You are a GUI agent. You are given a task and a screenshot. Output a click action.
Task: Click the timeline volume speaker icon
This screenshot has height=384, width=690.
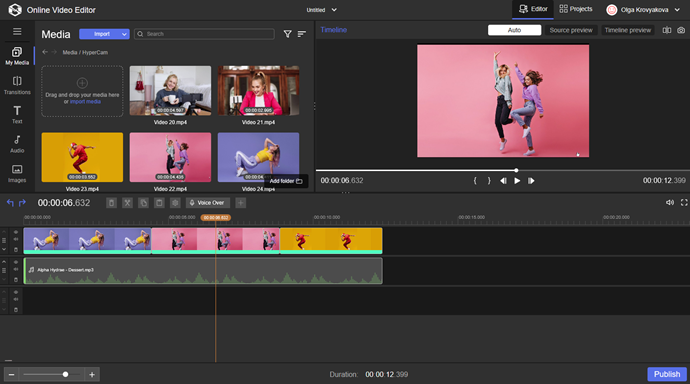tap(670, 202)
